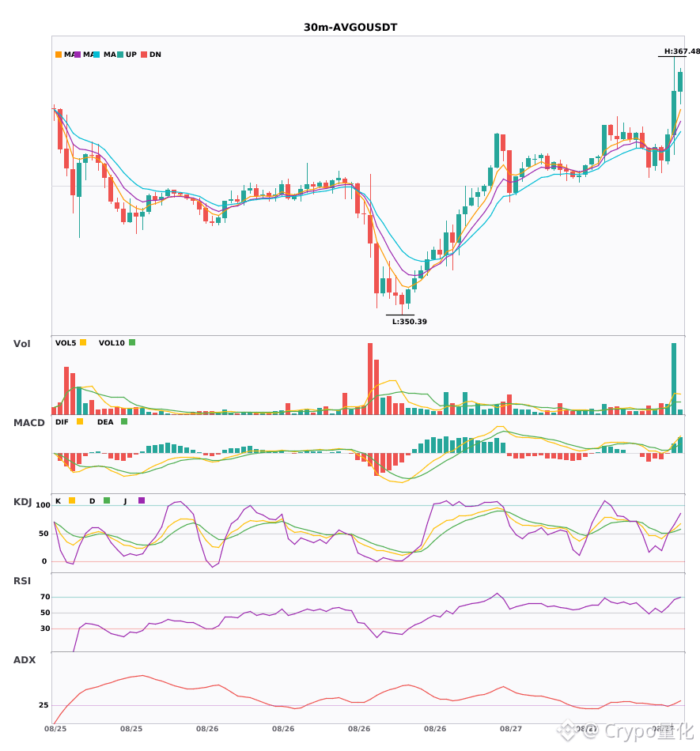Select the MACD panel label

28,423
